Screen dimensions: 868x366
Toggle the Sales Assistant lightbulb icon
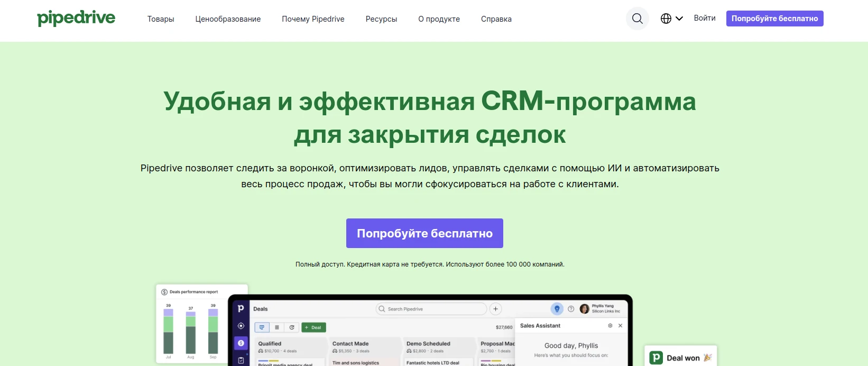tap(557, 309)
